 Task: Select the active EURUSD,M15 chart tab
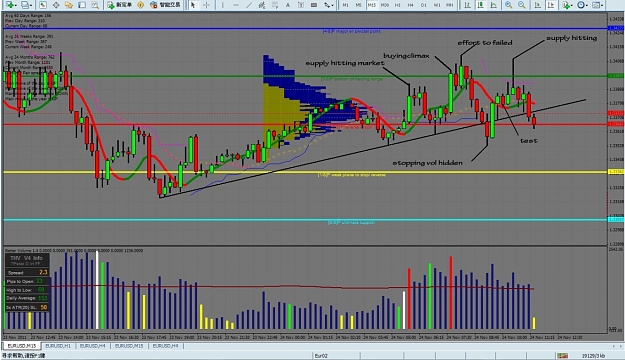point(22,346)
